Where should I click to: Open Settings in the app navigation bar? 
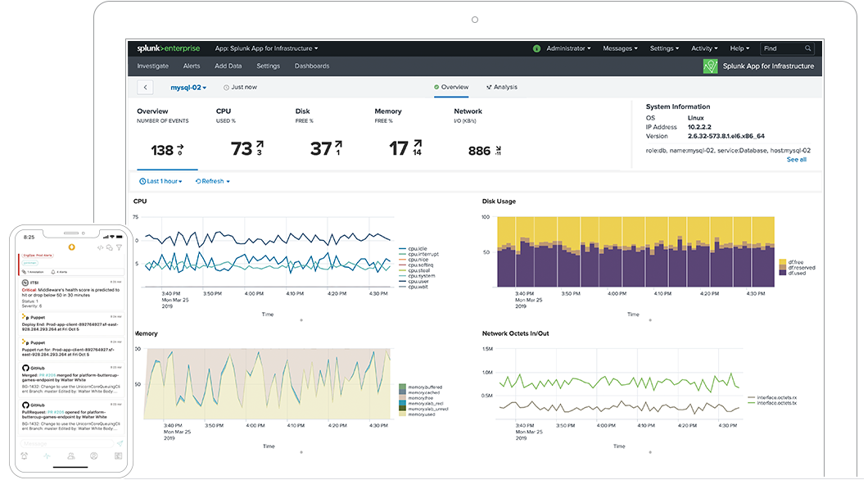268,66
